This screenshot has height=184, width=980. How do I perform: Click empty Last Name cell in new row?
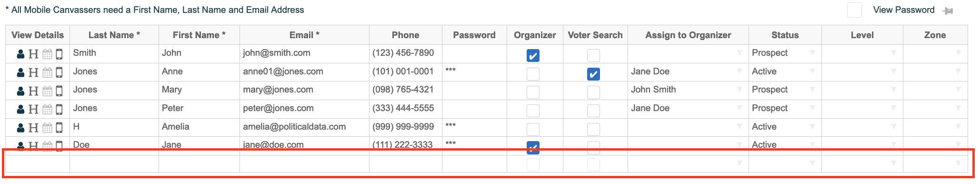pyautogui.click(x=114, y=164)
